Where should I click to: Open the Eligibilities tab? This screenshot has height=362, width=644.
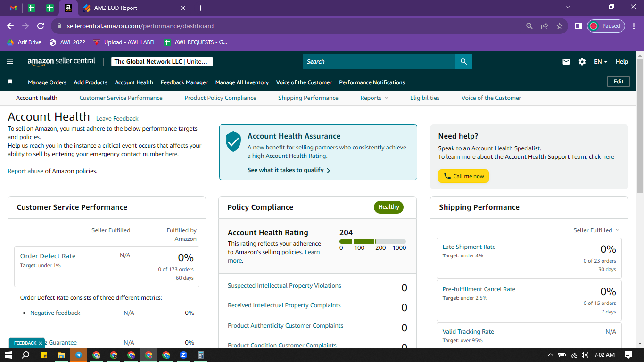[425, 98]
